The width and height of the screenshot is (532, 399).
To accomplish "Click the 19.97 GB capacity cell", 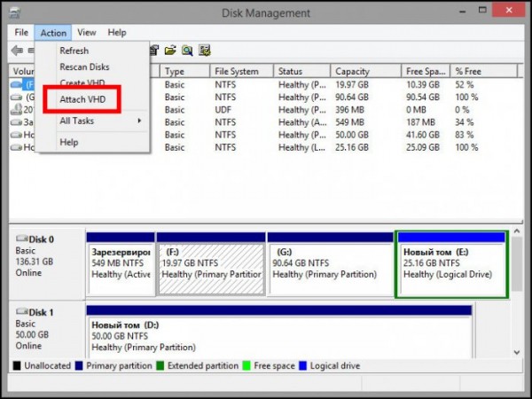I will (352, 85).
